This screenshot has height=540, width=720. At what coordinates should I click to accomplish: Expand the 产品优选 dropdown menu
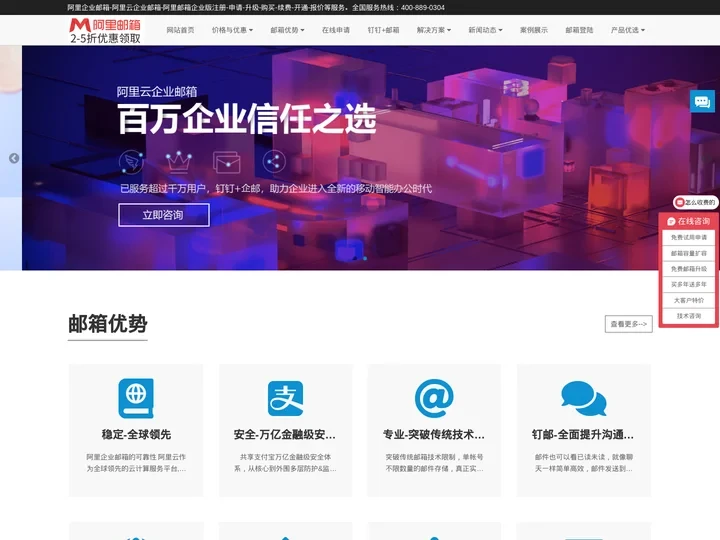(x=628, y=30)
